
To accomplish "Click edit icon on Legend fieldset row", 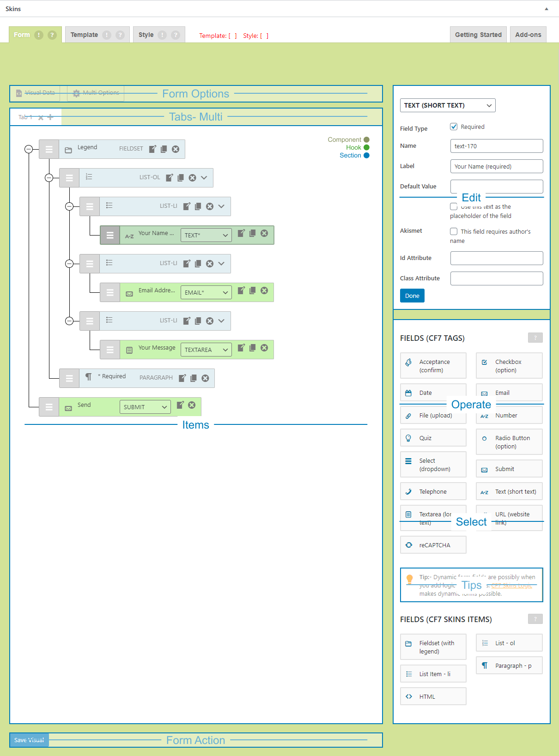I will click(152, 149).
